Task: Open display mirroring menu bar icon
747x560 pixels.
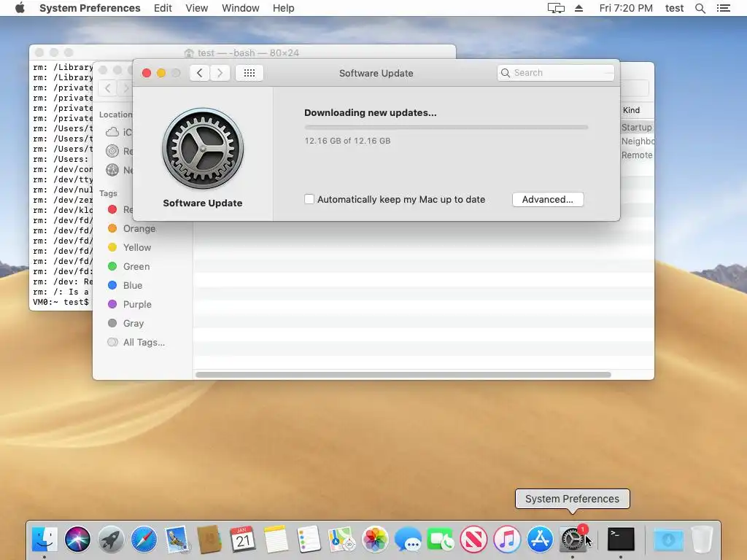Action: click(556, 8)
